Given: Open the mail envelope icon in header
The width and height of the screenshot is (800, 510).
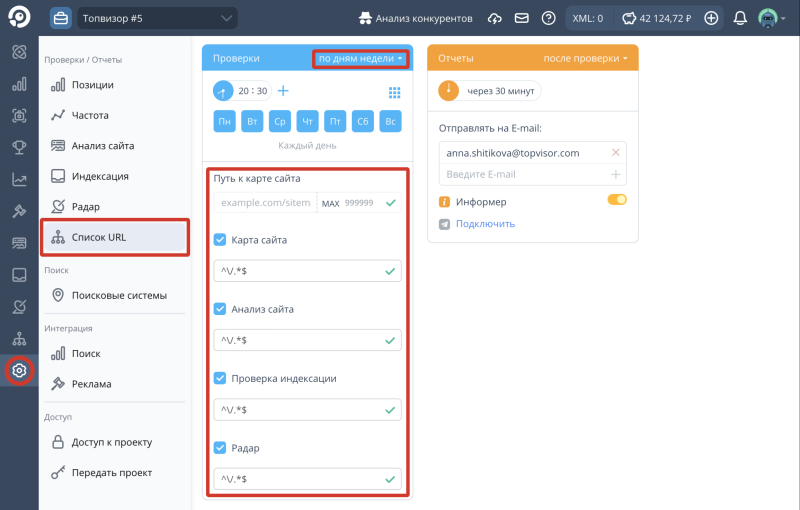Looking at the screenshot, I should click(x=521, y=18).
